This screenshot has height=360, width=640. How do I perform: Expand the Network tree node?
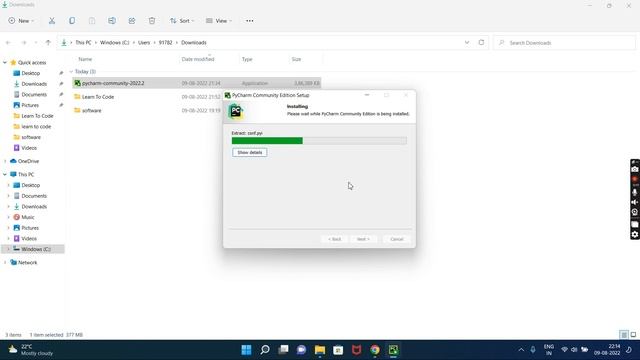(x=5, y=262)
